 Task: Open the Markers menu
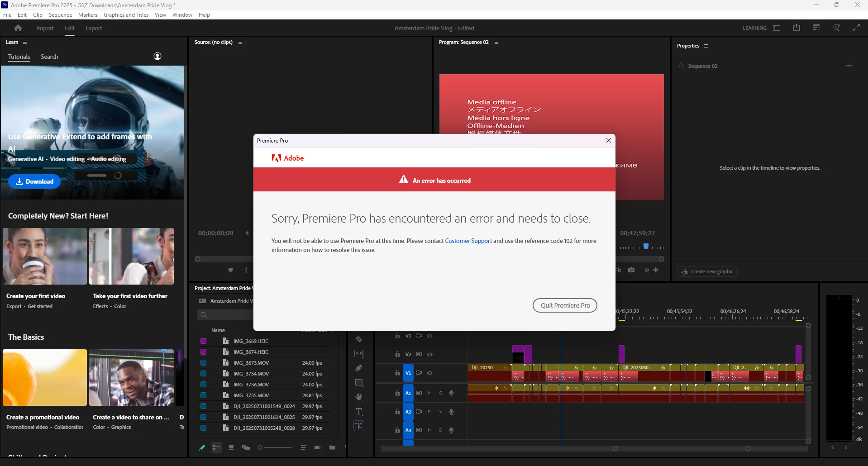pos(88,15)
